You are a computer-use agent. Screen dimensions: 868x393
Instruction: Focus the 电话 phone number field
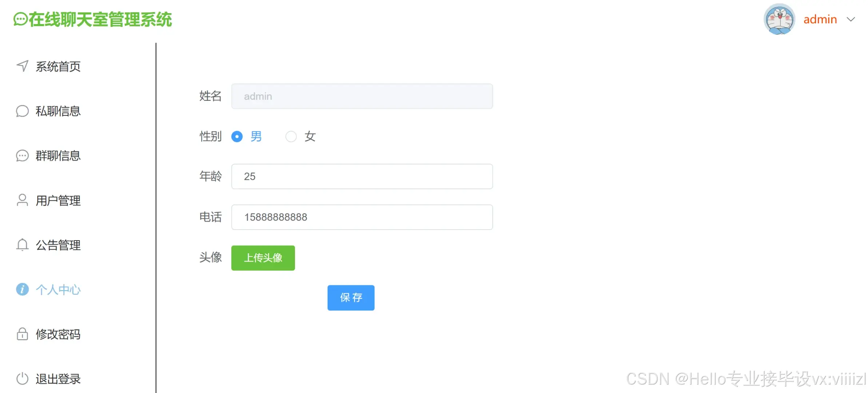pos(362,217)
